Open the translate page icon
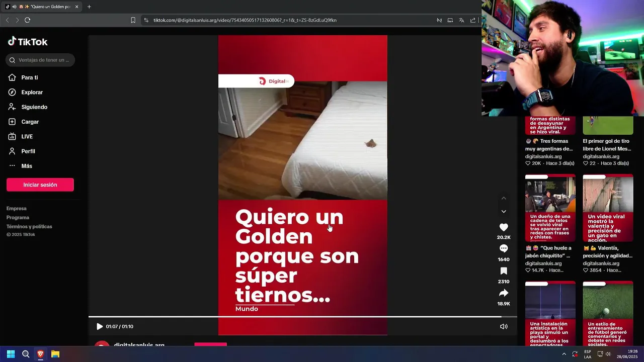 click(x=461, y=20)
